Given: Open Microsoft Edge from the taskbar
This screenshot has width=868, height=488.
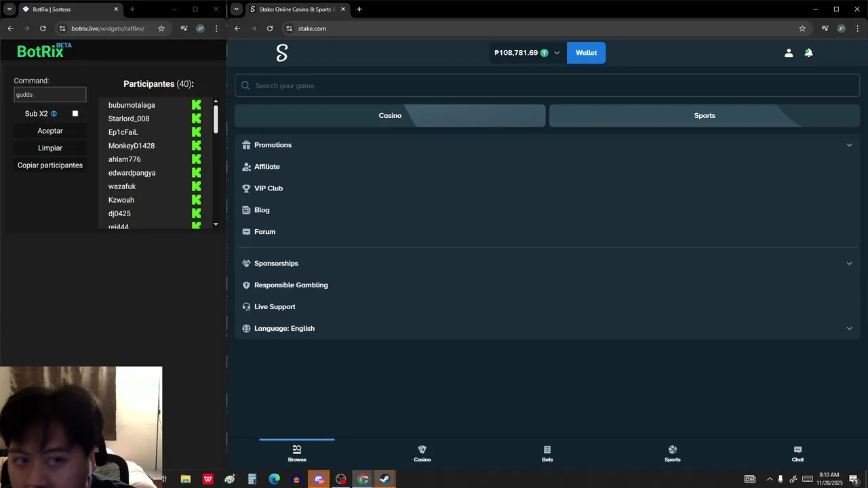Looking at the screenshot, I should (x=274, y=479).
